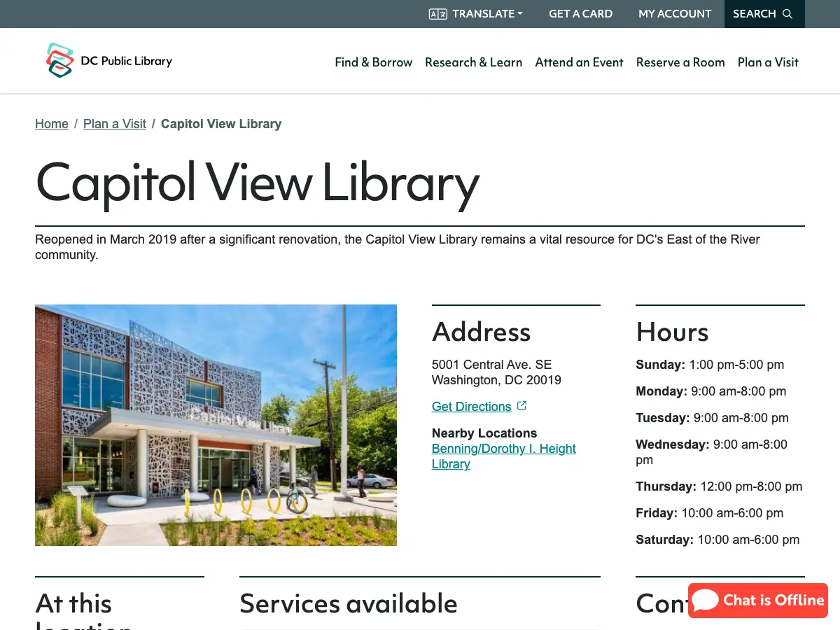Open Reserve a Room menu
The height and width of the screenshot is (630, 840).
680,62
